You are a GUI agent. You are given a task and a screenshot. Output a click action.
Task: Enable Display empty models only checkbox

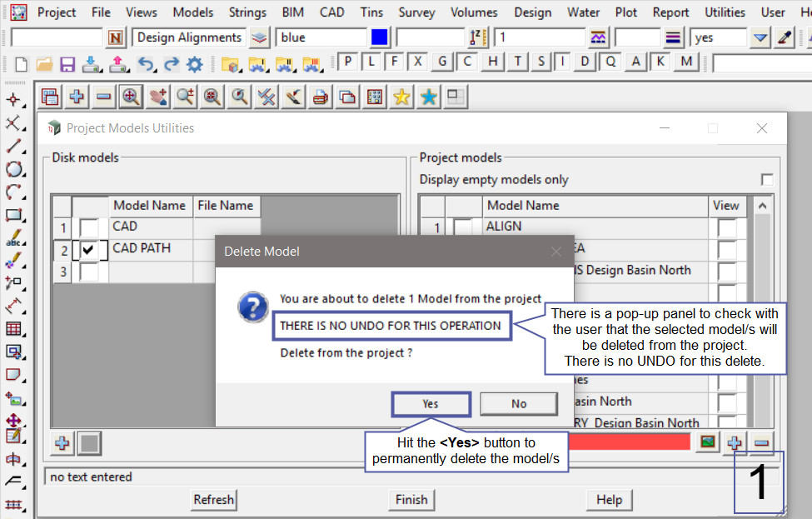[x=766, y=180]
